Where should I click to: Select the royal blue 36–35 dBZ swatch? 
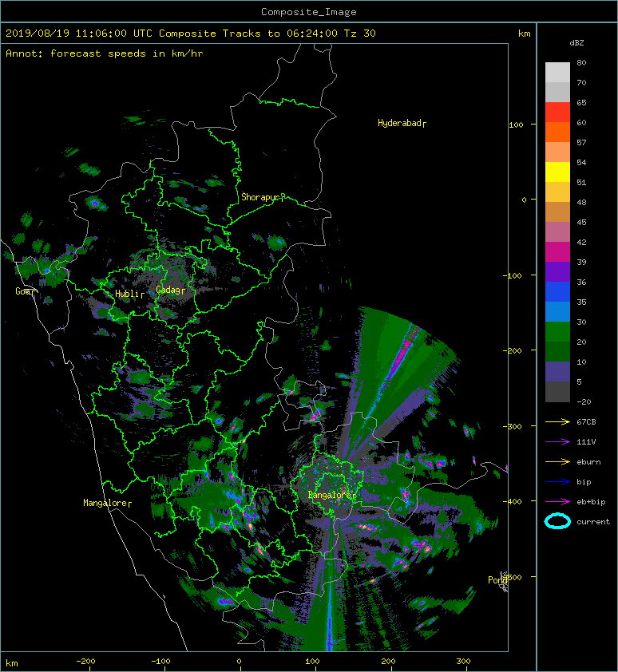click(557, 291)
